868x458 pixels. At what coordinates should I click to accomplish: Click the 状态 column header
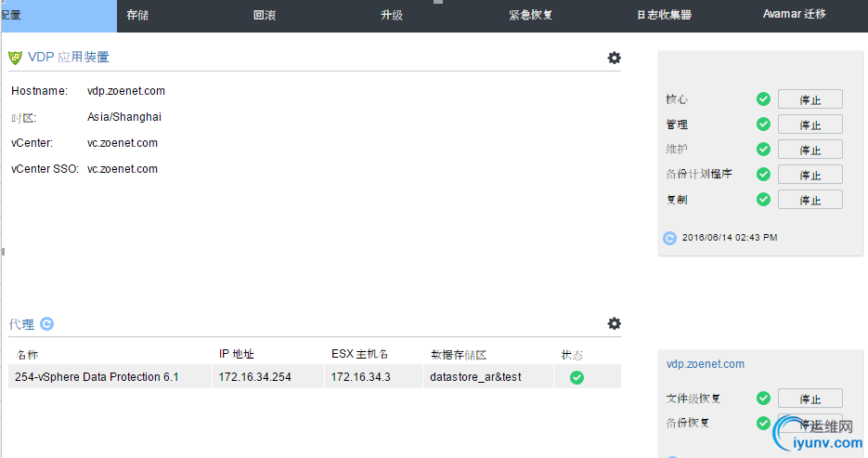[572, 355]
